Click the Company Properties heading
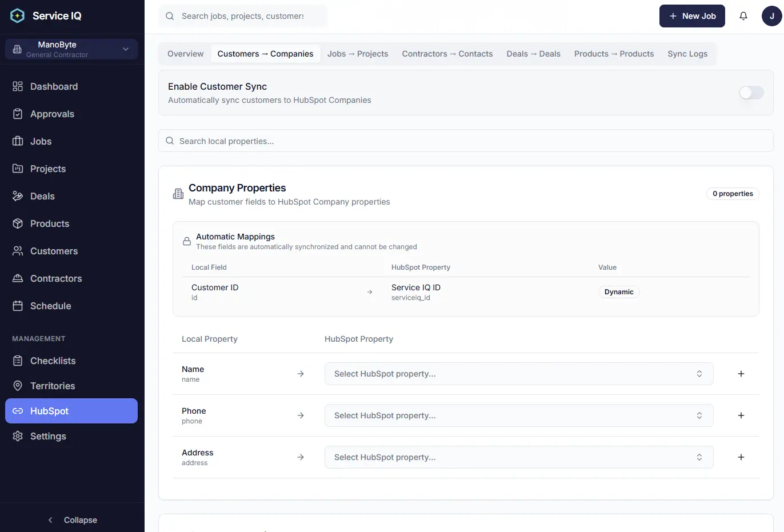This screenshot has height=532, width=784. pos(237,188)
